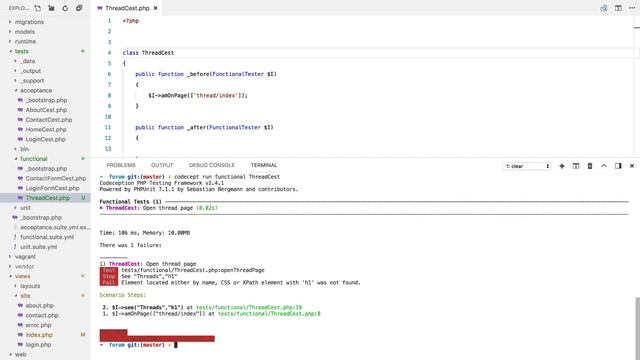This screenshot has height=360, width=640.
Task: Refresh the Explorer file tree
Action: [65, 8]
